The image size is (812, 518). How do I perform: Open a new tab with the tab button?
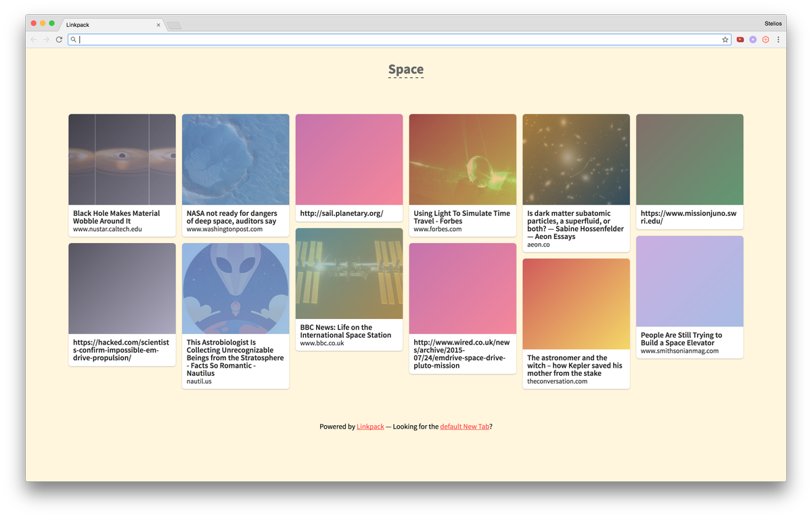(x=174, y=26)
